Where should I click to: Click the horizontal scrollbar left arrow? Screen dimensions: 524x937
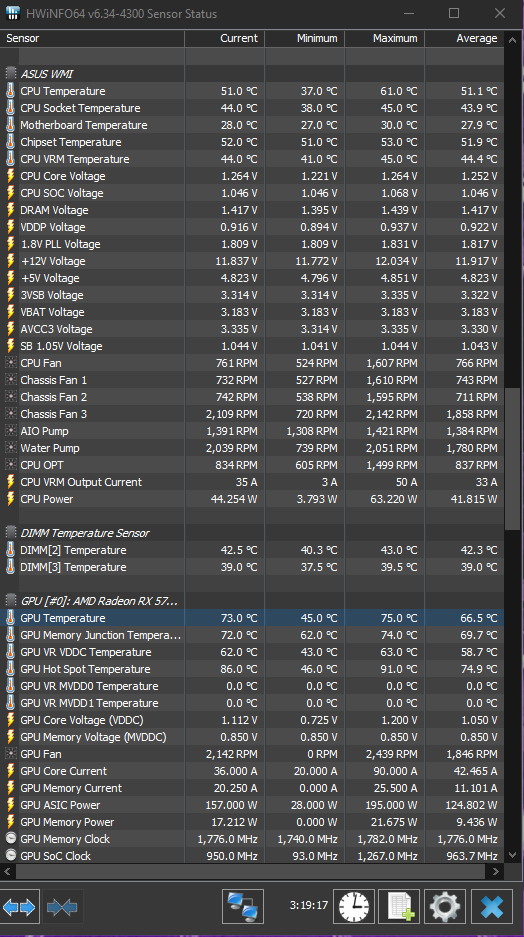click(x=7, y=871)
